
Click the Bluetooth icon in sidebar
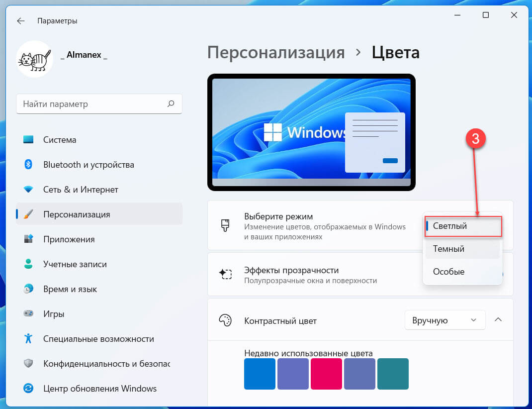click(28, 165)
